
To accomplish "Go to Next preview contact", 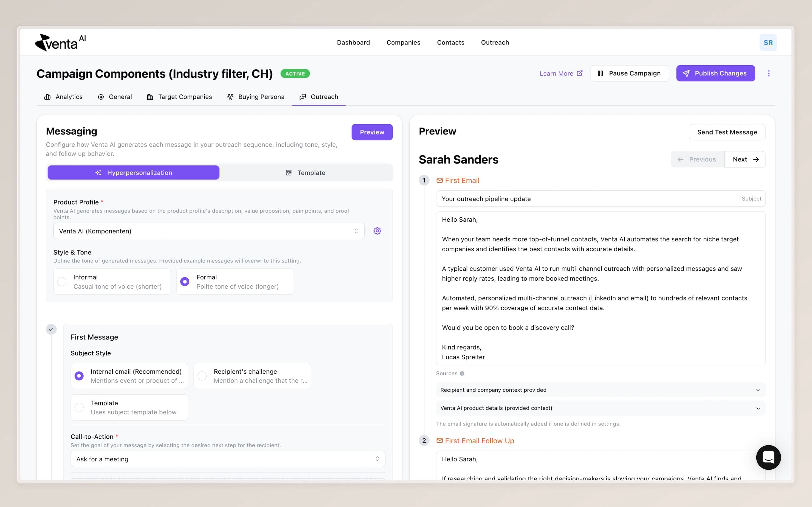I will [x=745, y=159].
